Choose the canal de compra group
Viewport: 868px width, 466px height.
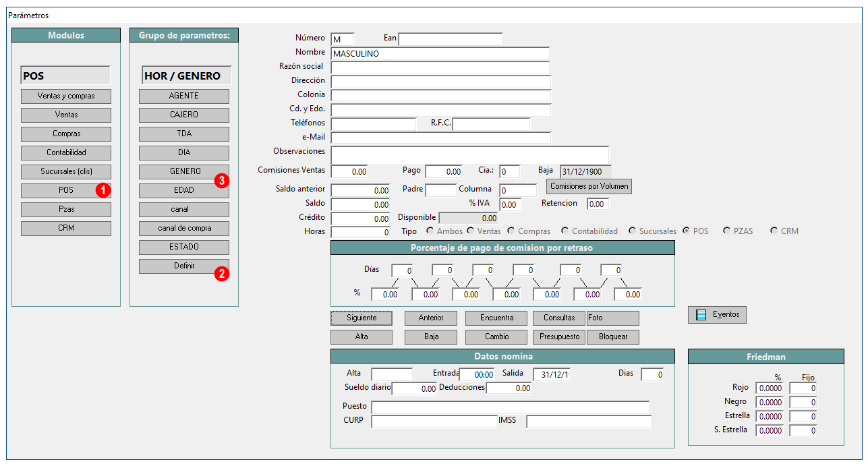pyautogui.click(x=184, y=228)
